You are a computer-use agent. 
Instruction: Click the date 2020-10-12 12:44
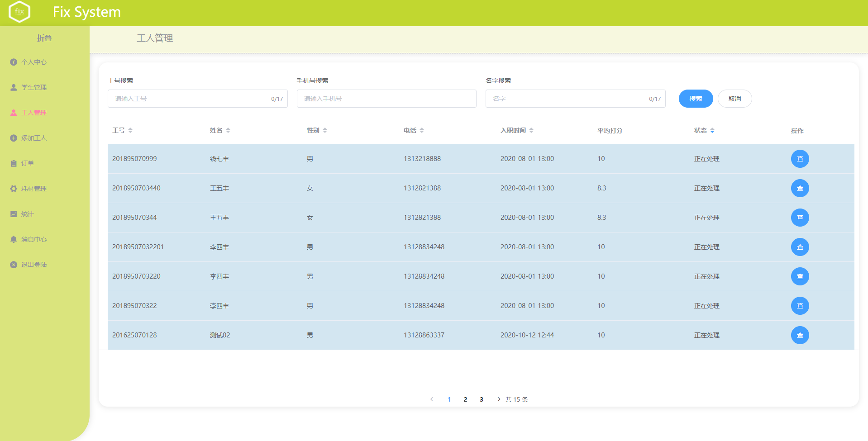[527, 335]
